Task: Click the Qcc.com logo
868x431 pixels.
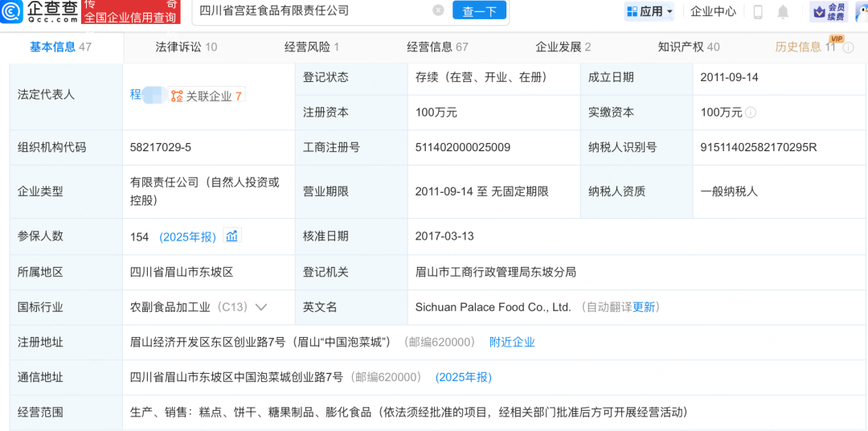Action: [x=40, y=11]
